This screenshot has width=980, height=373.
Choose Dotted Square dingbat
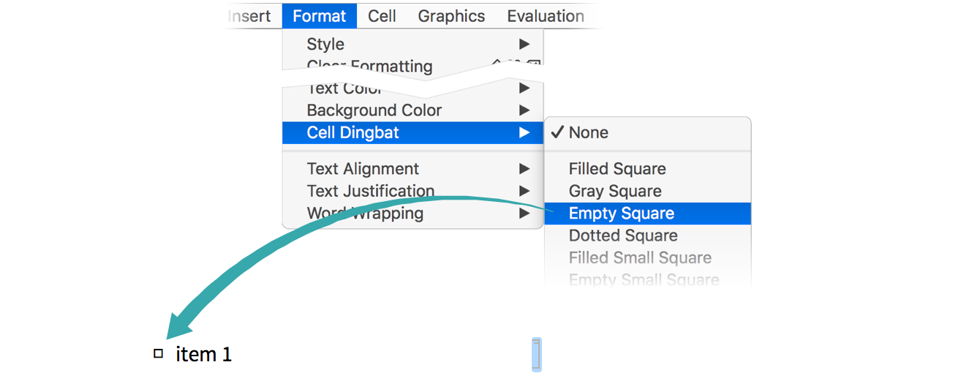(x=623, y=236)
